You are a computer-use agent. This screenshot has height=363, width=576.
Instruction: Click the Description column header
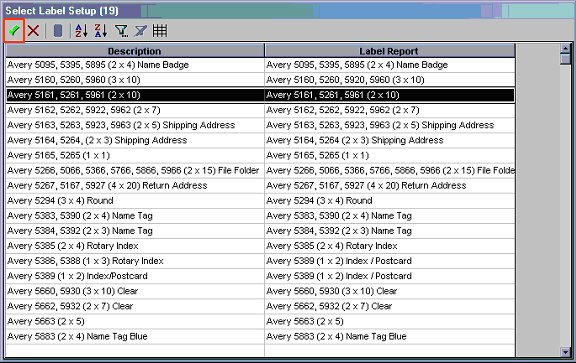[x=135, y=51]
